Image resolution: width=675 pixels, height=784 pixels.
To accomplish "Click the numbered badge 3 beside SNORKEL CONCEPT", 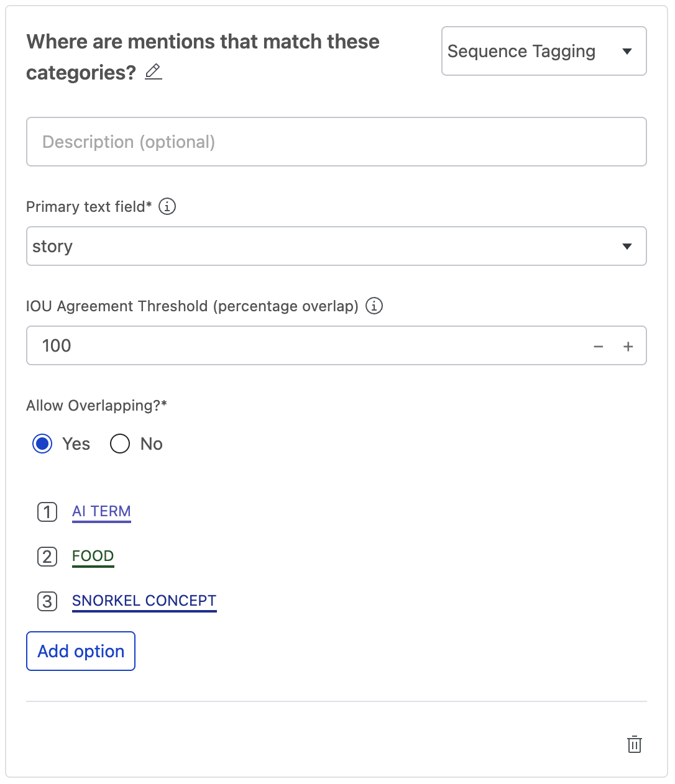I will coord(47,601).
